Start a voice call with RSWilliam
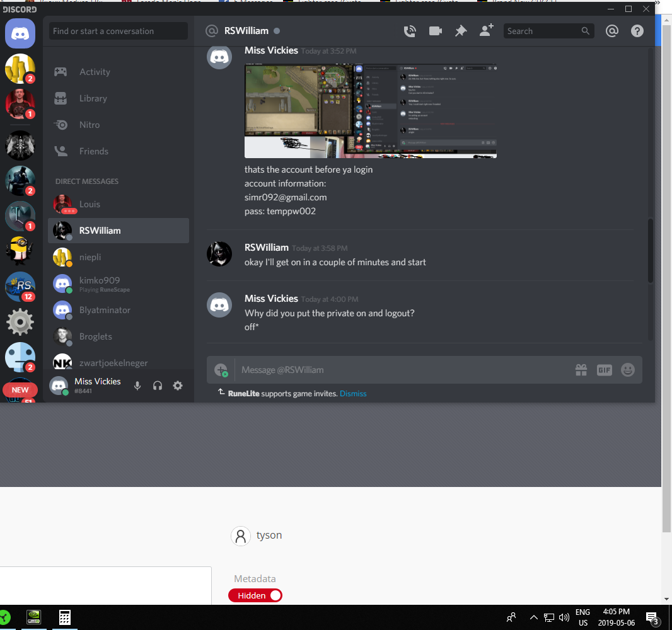Viewport: 672px width, 630px height. pos(410,31)
